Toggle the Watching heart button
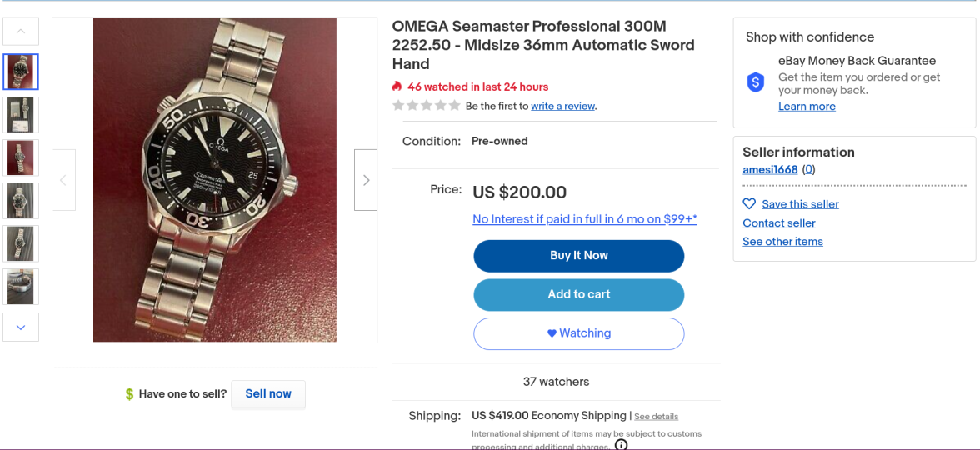 [578, 333]
